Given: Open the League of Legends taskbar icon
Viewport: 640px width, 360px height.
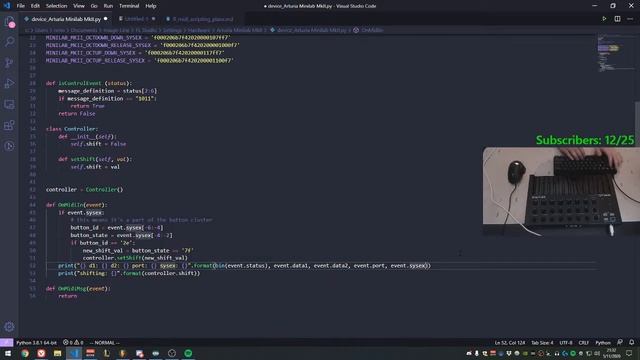Looking at the screenshot, I should point(107,353).
